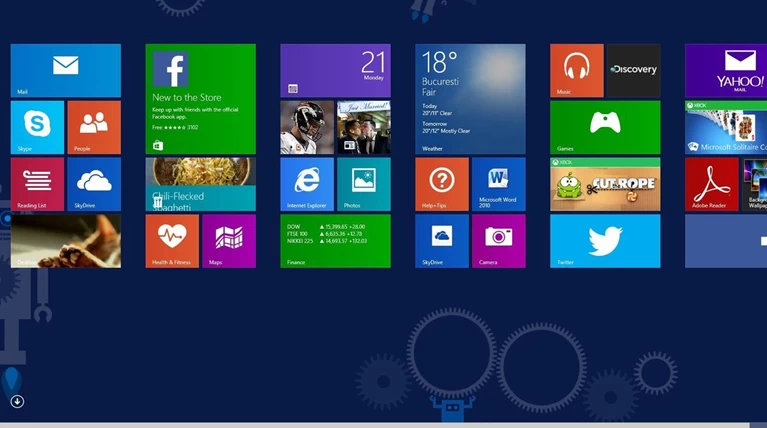Open the Weather tile for Bucuresti
767x428 pixels.
(x=471, y=99)
